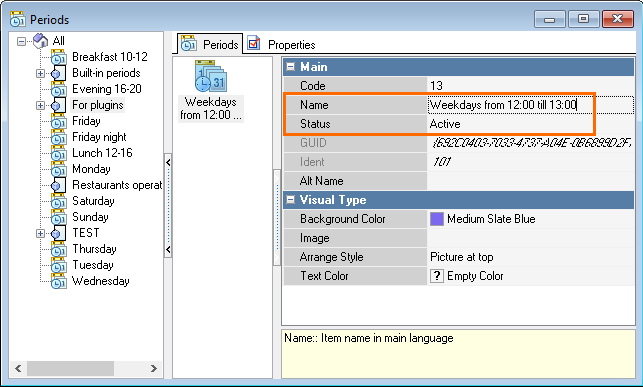Collapse the Visual Type section
Screen dimensions: 643x387
point(290,200)
